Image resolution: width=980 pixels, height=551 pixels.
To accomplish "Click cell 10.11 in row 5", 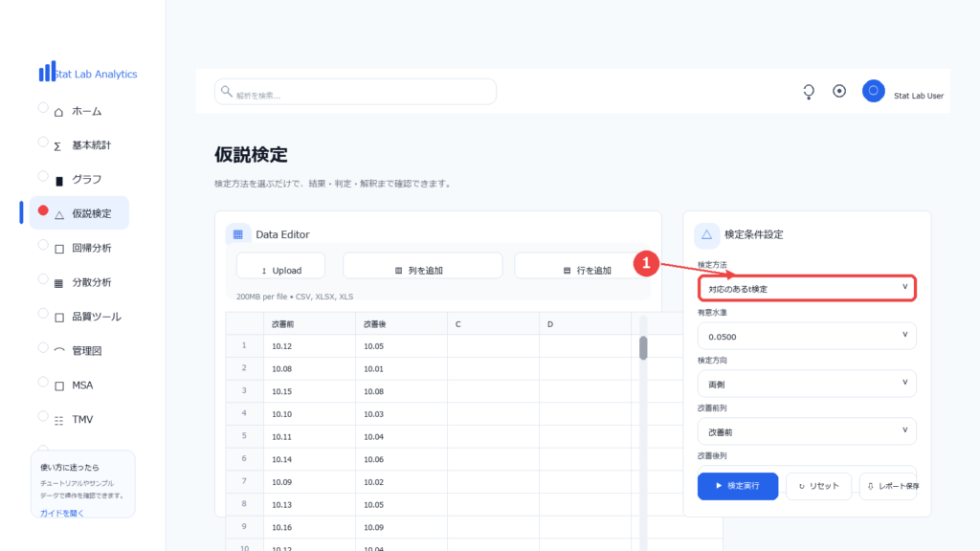I will click(309, 436).
